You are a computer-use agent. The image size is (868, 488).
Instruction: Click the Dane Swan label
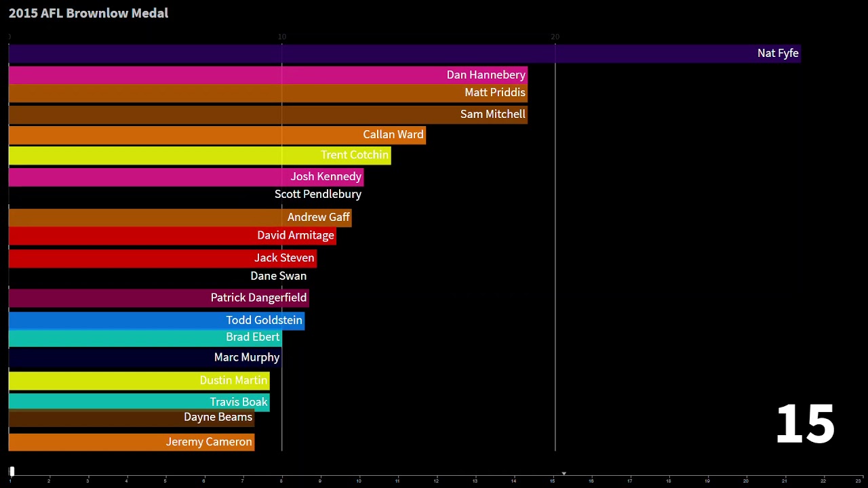(x=279, y=276)
